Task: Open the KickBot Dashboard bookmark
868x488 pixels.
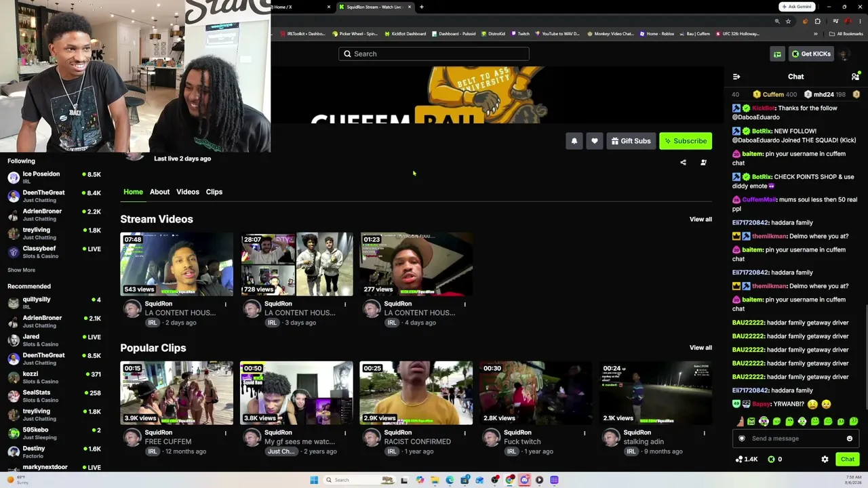Action: click(406, 34)
